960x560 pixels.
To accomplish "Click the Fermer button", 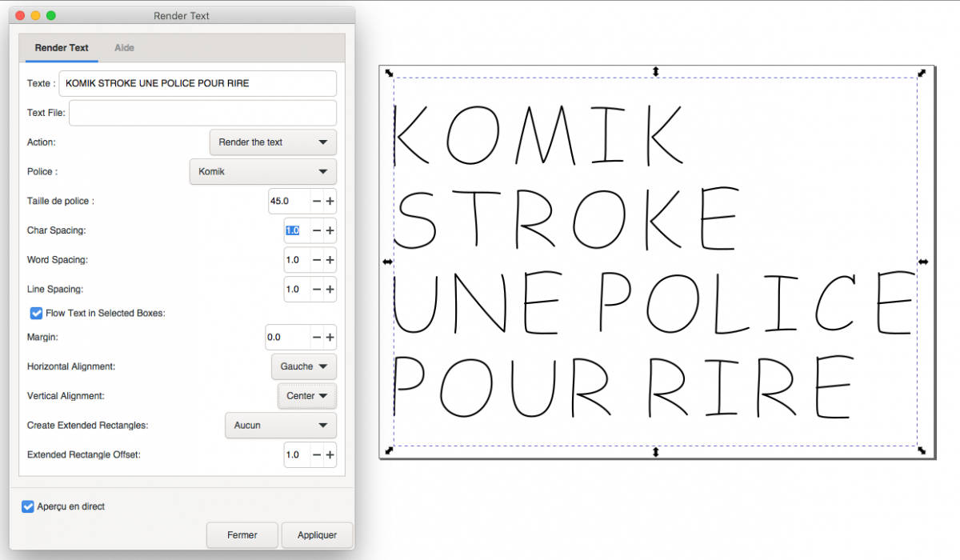I will tap(242, 535).
